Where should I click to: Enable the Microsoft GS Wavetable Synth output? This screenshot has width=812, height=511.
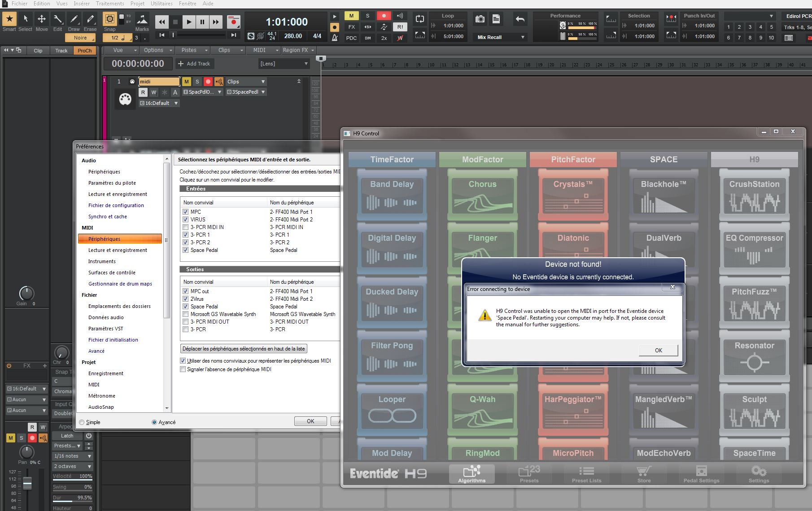pyautogui.click(x=186, y=314)
